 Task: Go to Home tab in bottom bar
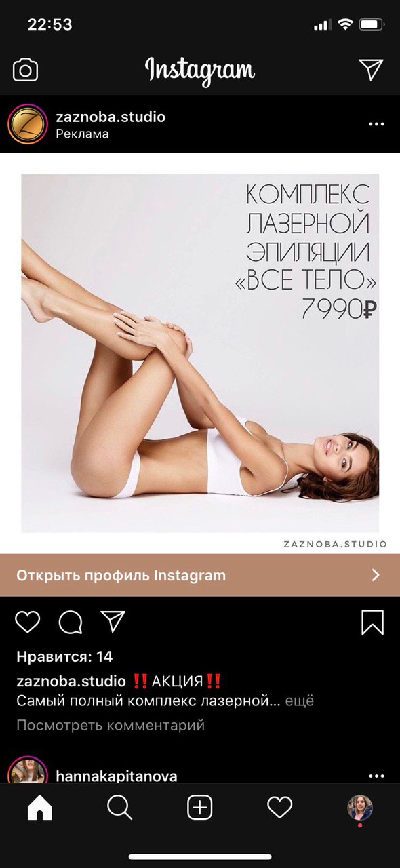39,808
